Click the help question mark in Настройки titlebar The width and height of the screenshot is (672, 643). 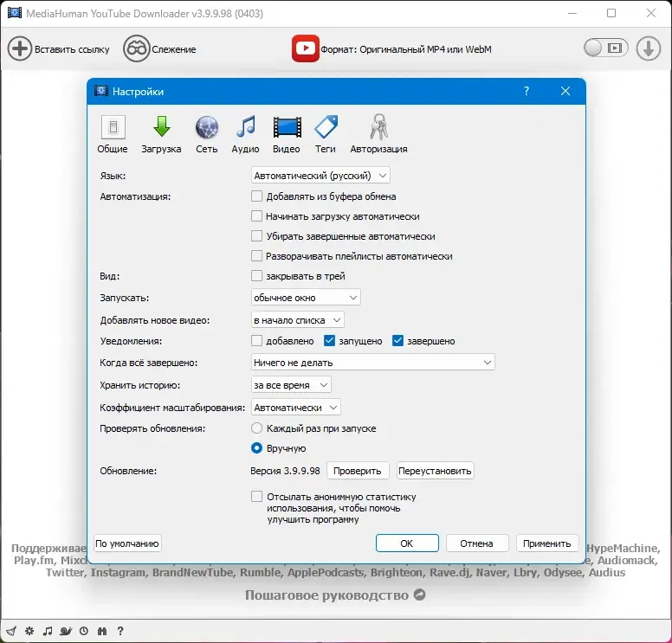527,91
